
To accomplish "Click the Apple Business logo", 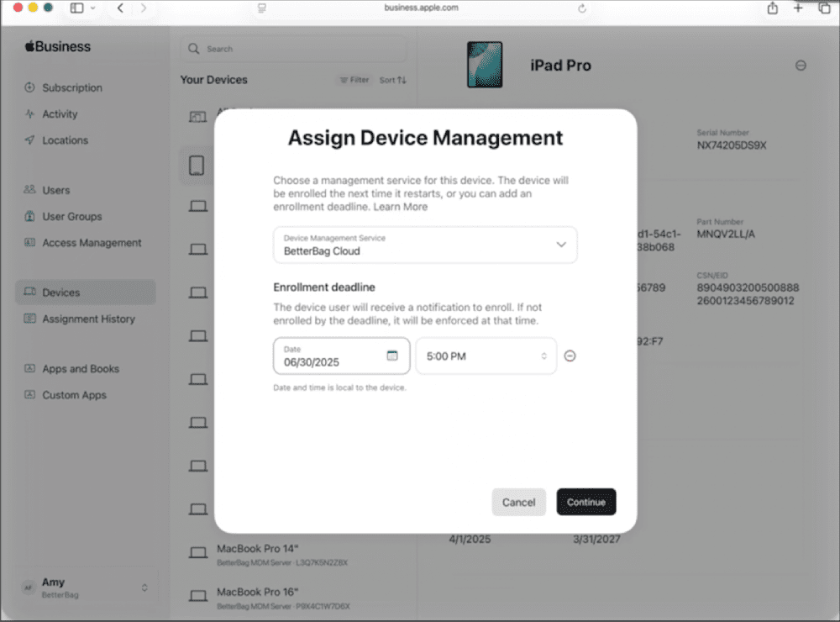I will pos(58,47).
